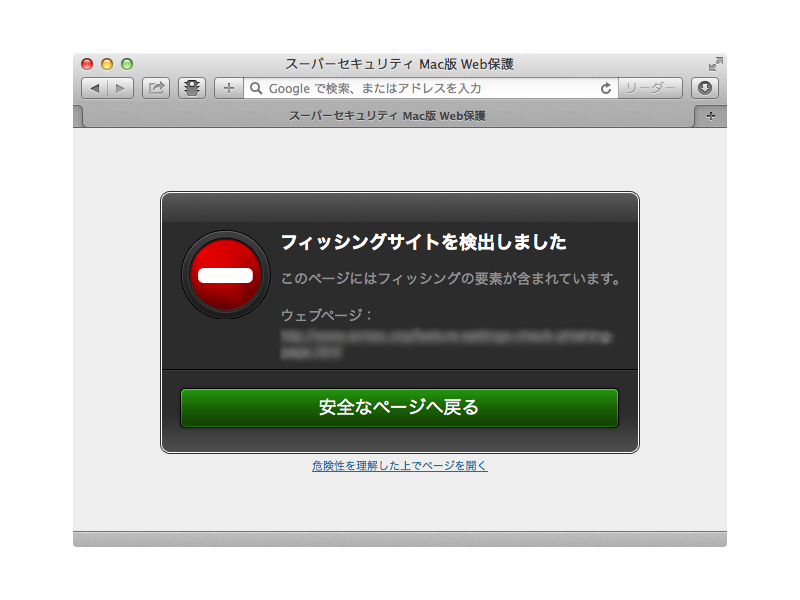Click the green 安全なページへ戻る button

(399, 408)
